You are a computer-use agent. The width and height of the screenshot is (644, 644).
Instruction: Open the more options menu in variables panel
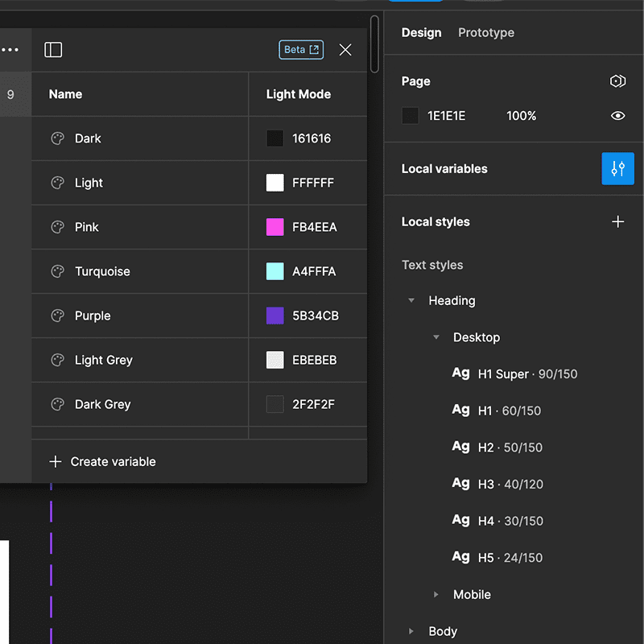[11, 50]
